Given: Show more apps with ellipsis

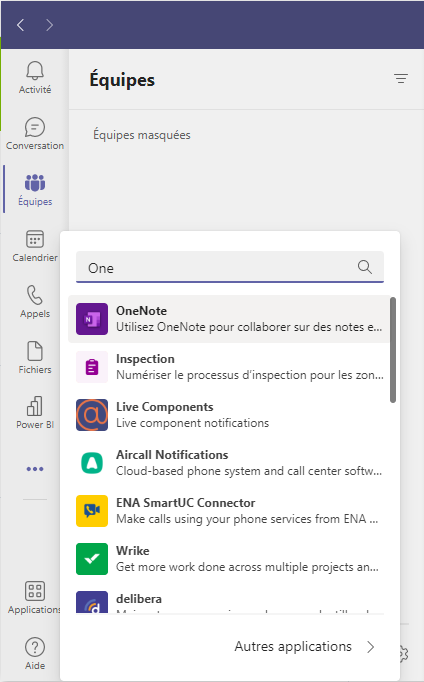Looking at the screenshot, I should point(35,469).
